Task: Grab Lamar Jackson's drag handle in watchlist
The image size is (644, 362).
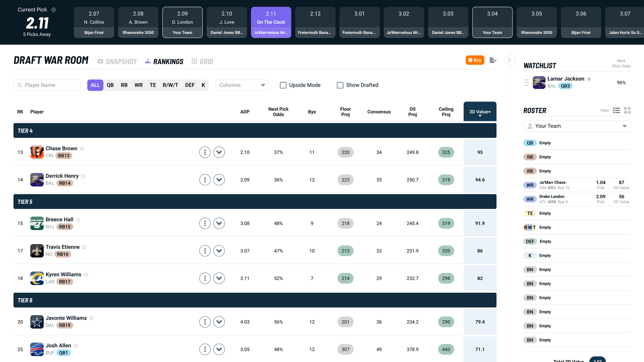Action: tap(527, 82)
